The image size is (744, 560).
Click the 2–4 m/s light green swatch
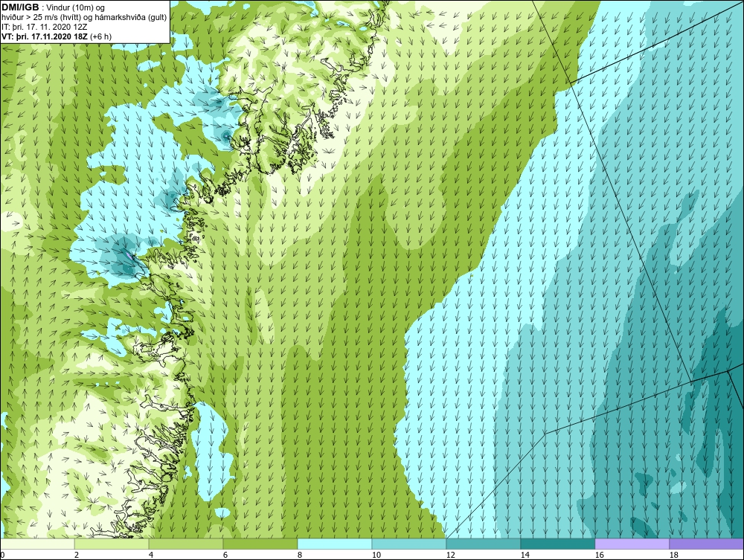pos(112,544)
